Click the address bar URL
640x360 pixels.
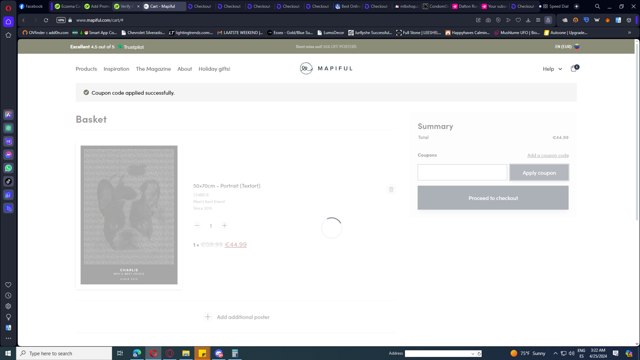coord(100,20)
